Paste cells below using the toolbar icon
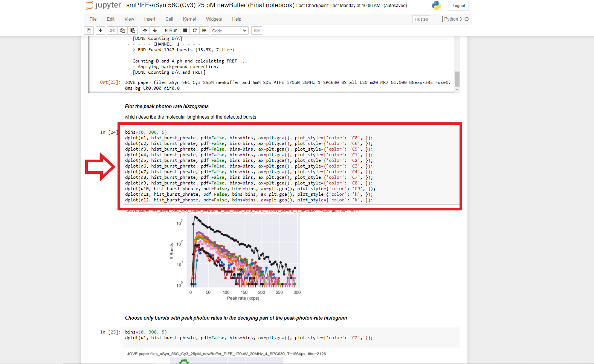594x364 pixels. [x=133, y=30]
